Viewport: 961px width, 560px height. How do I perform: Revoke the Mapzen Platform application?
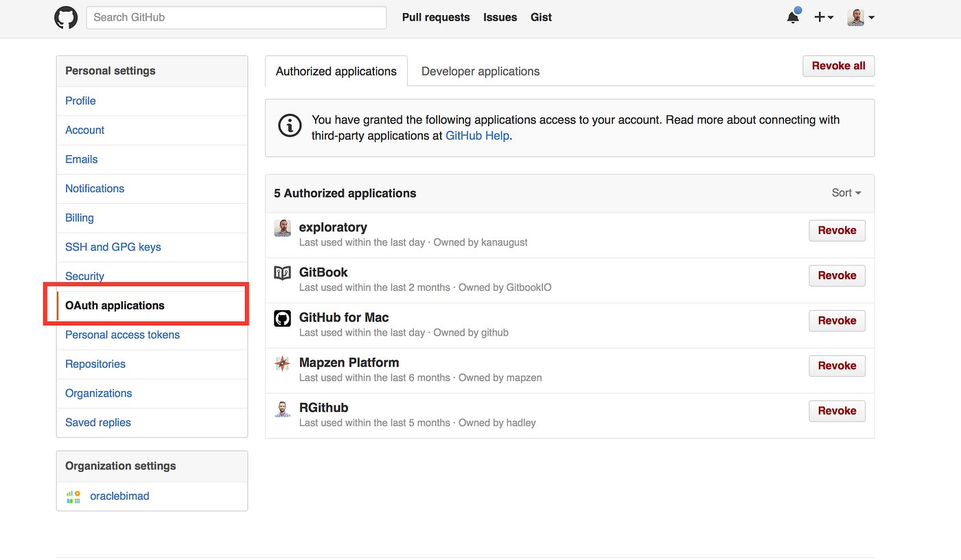(837, 366)
